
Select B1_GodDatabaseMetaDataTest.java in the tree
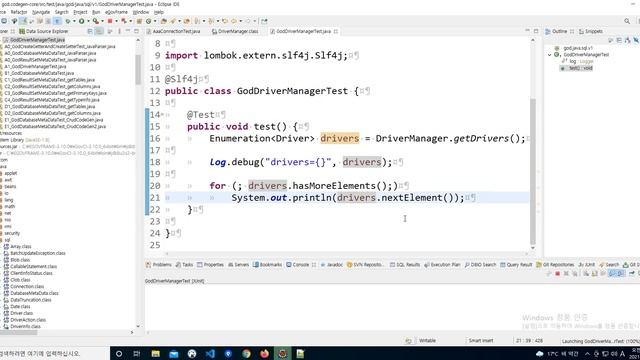click(x=39, y=73)
